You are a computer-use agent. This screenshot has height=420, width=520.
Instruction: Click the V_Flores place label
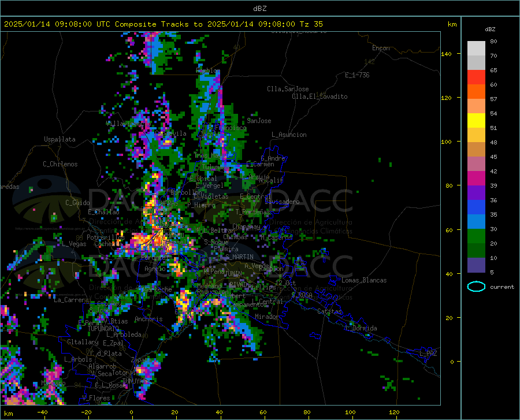point(96,398)
